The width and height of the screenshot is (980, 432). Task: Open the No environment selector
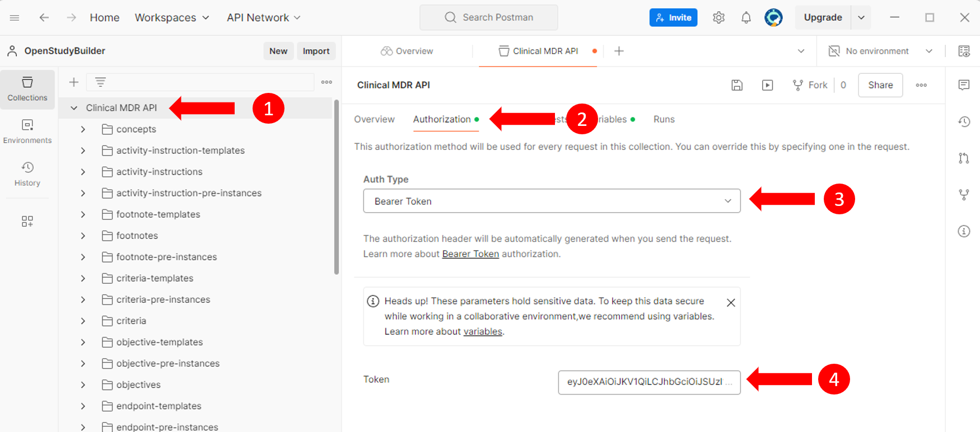(880, 51)
